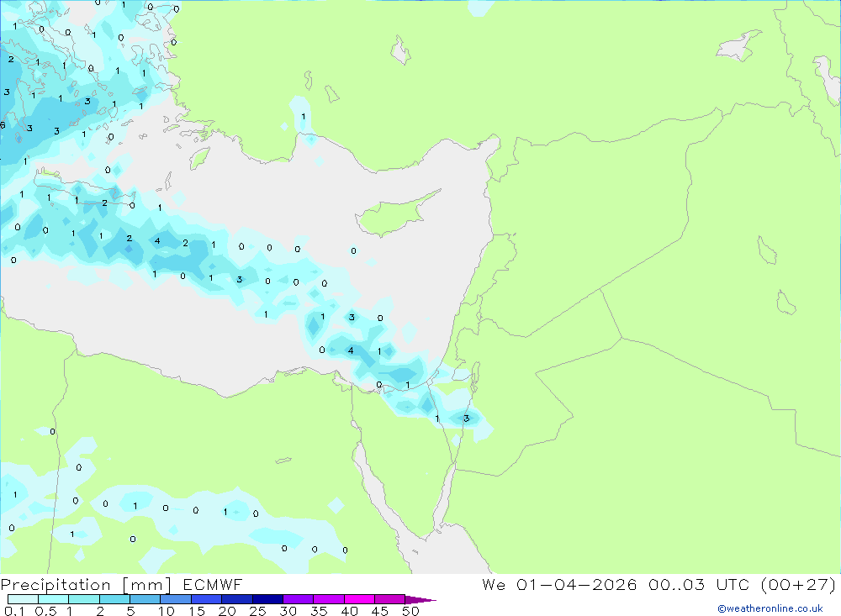841x616 pixels.
Task: Click the "ECMWF" model label
Action: coord(213,584)
